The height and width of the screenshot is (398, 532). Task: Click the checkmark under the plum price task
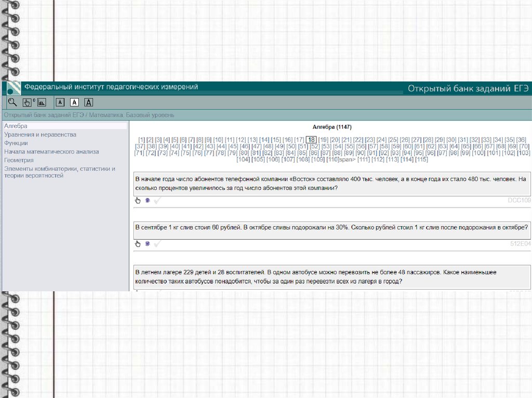tap(157, 243)
